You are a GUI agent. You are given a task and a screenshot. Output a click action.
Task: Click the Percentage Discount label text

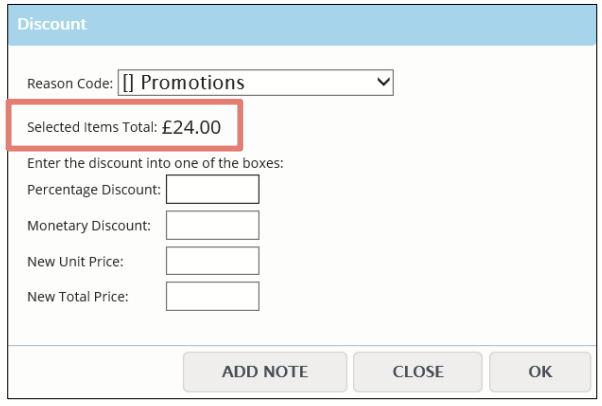94,190
